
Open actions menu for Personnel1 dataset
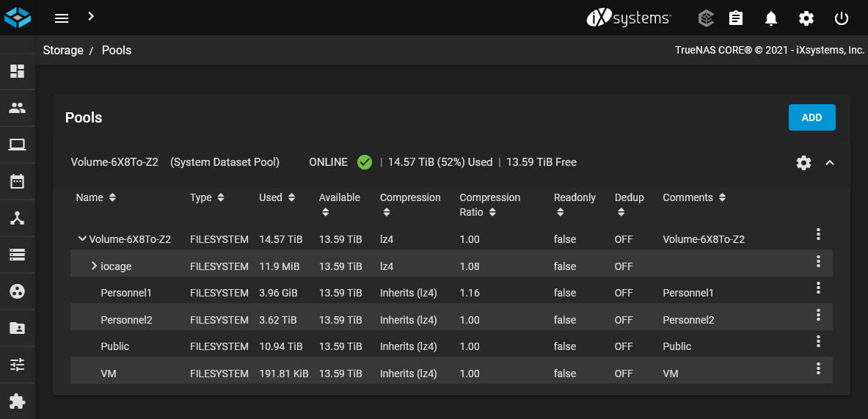coord(818,288)
